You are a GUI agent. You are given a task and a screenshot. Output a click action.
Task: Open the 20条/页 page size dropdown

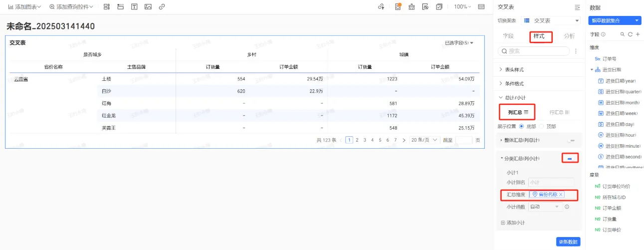click(425, 140)
